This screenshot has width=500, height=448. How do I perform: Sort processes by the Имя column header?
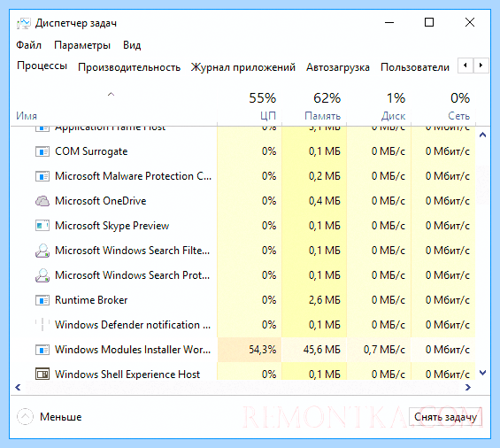tap(27, 116)
